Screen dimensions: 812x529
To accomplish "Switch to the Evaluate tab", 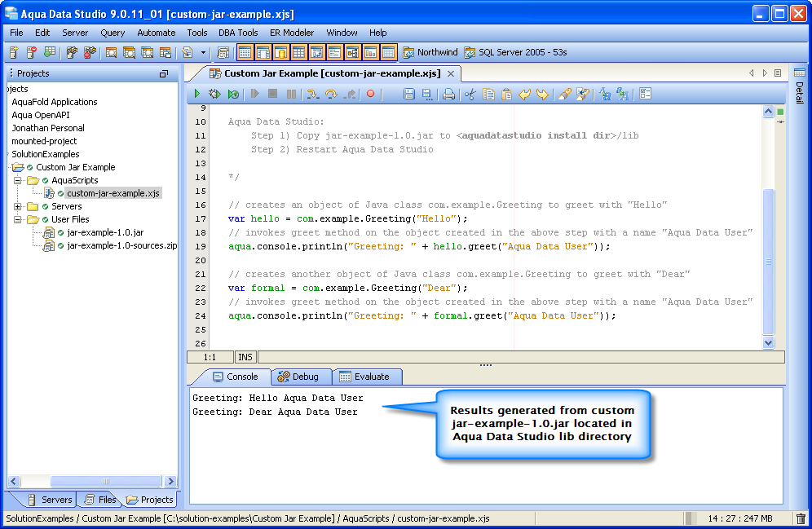I will click(367, 377).
